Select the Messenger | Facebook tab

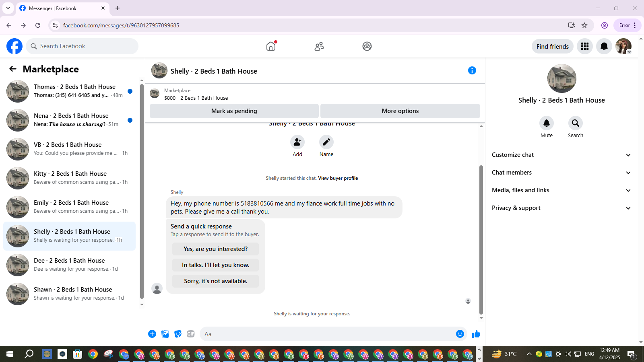click(x=62, y=8)
